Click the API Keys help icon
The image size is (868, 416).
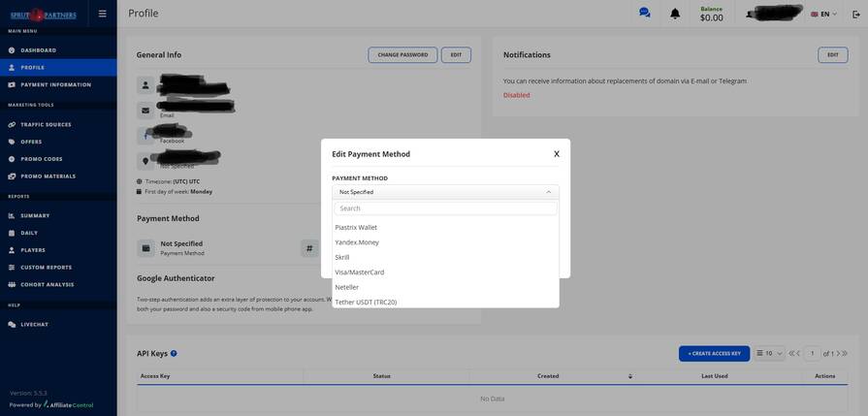click(174, 354)
